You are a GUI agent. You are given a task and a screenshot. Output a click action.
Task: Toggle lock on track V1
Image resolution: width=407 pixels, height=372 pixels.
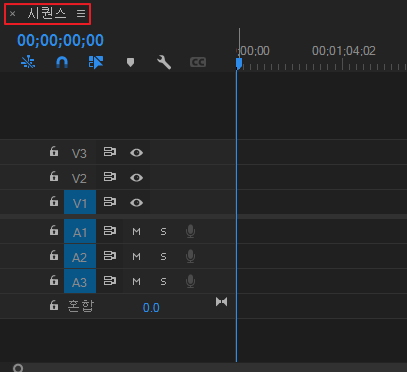coord(54,202)
